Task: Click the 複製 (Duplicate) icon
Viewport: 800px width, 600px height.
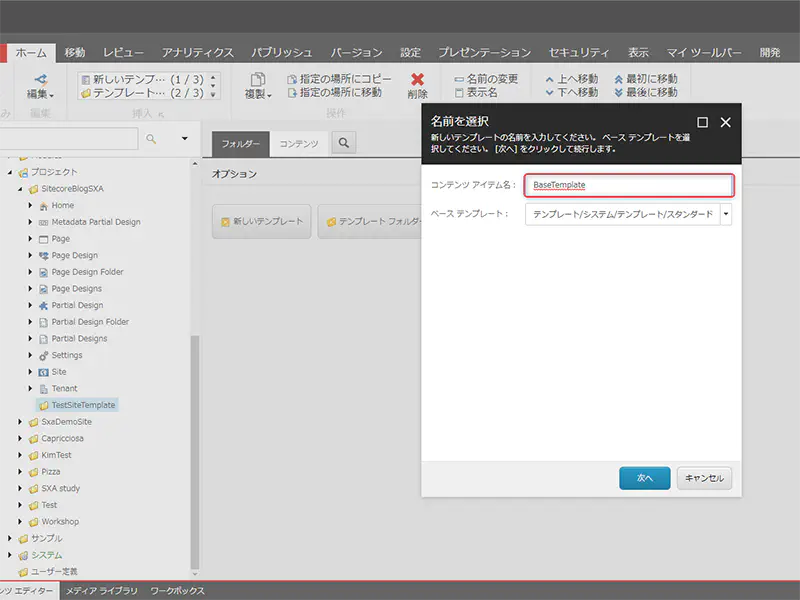Action: [258, 80]
